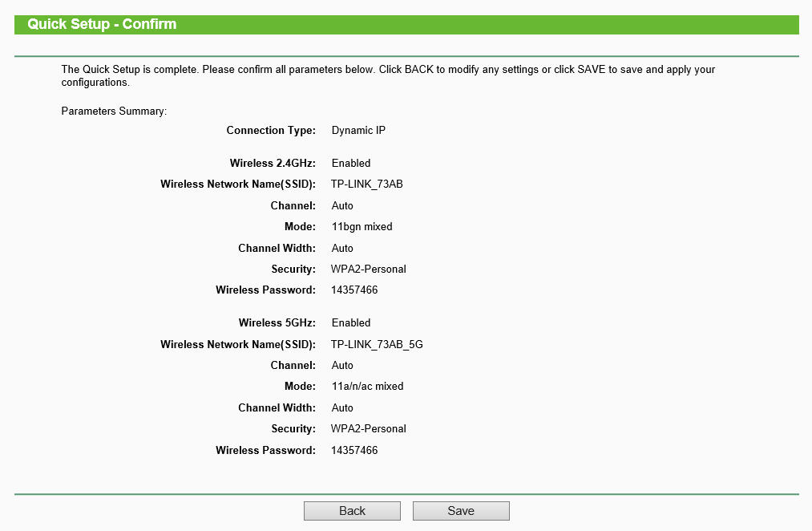Click the 2.4GHz WPA2-Personal security value

[369, 269]
